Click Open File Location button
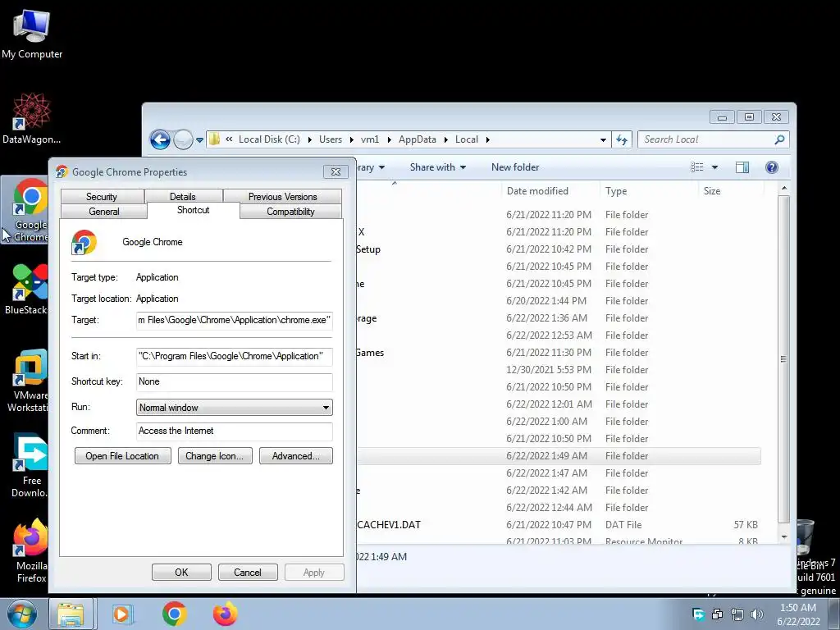The height and width of the screenshot is (630, 840). click(123, 456)
